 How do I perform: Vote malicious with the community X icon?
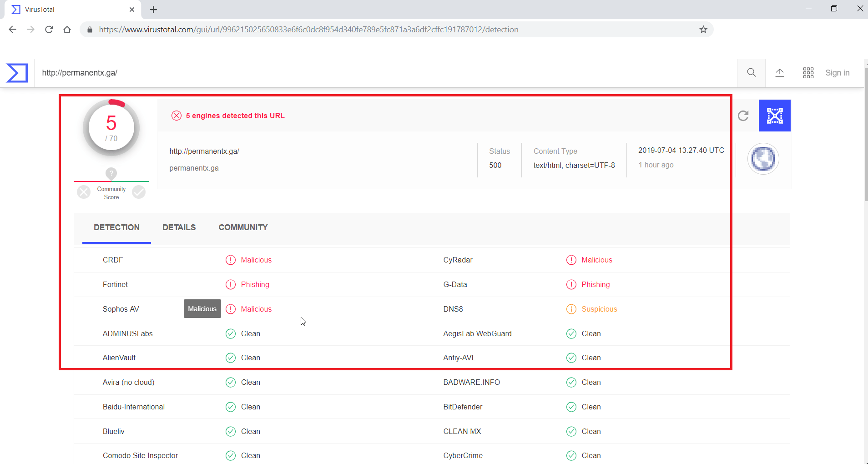84,192
